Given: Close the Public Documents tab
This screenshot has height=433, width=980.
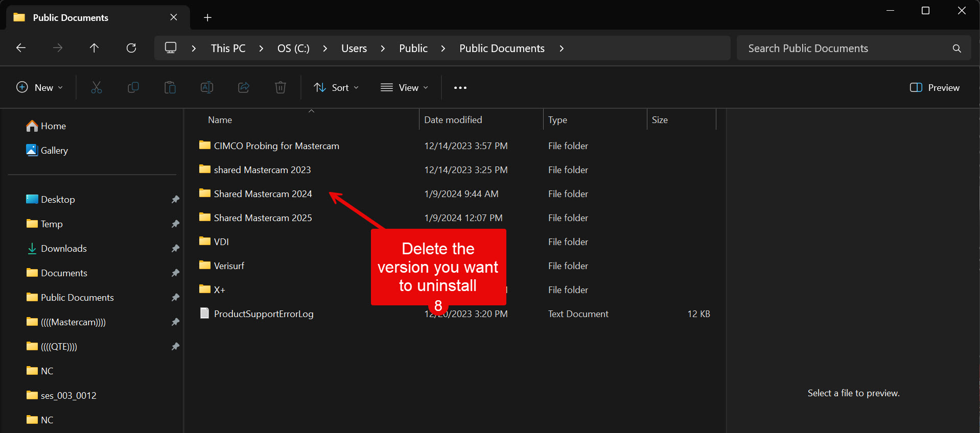Looking at the screenshot, I should click(x=174, y=17).
